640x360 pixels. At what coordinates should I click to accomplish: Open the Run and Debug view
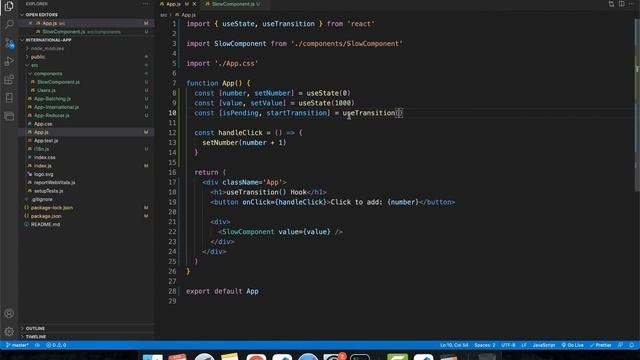click(9, 61)
